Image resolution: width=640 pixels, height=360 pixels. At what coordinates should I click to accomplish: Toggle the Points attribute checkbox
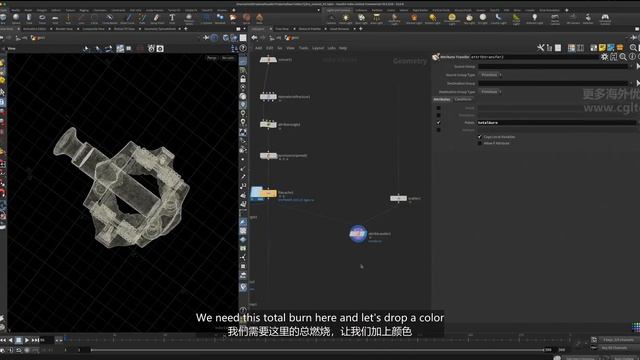[438, 122]
